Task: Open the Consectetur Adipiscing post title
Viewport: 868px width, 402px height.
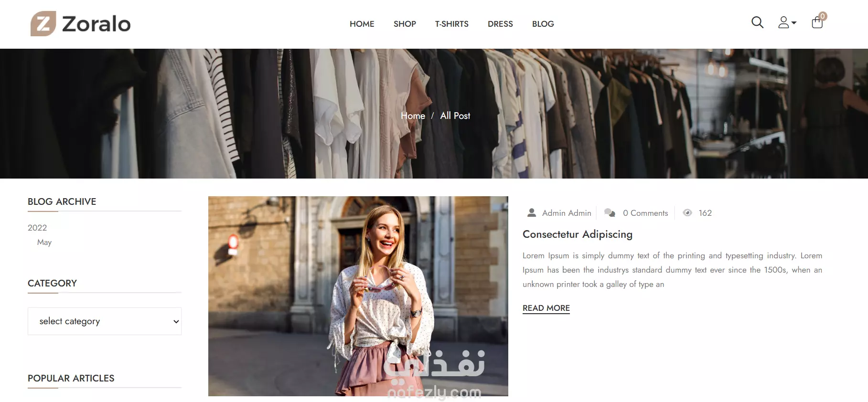Action: 578,234
